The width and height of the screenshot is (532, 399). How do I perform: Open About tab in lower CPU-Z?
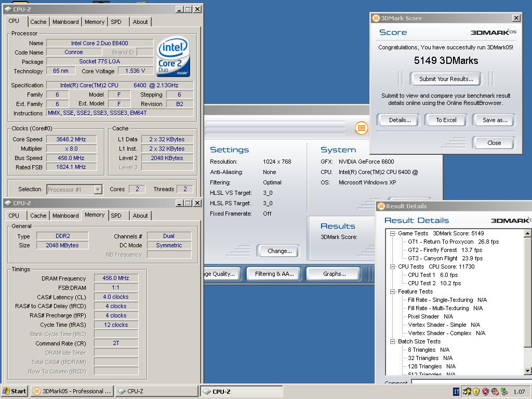click(x=140, y=216)
